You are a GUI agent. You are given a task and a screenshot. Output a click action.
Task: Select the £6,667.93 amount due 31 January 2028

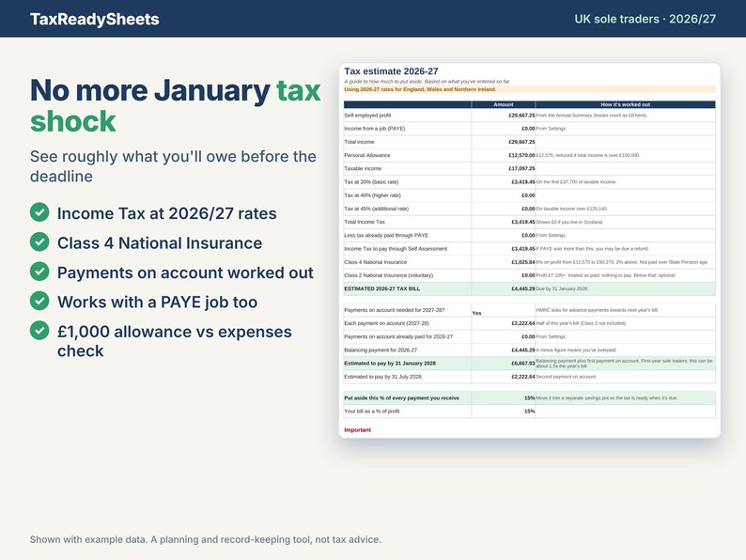click(x=523, y=363)
